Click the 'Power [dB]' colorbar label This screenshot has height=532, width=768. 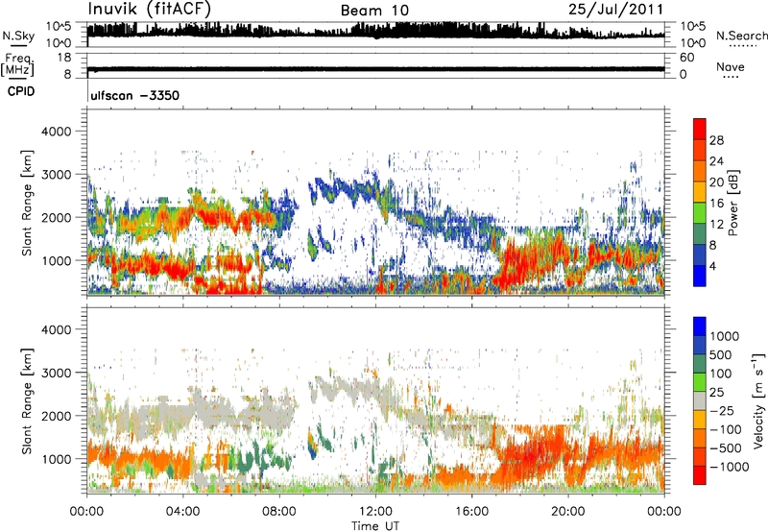pos(733,203)
